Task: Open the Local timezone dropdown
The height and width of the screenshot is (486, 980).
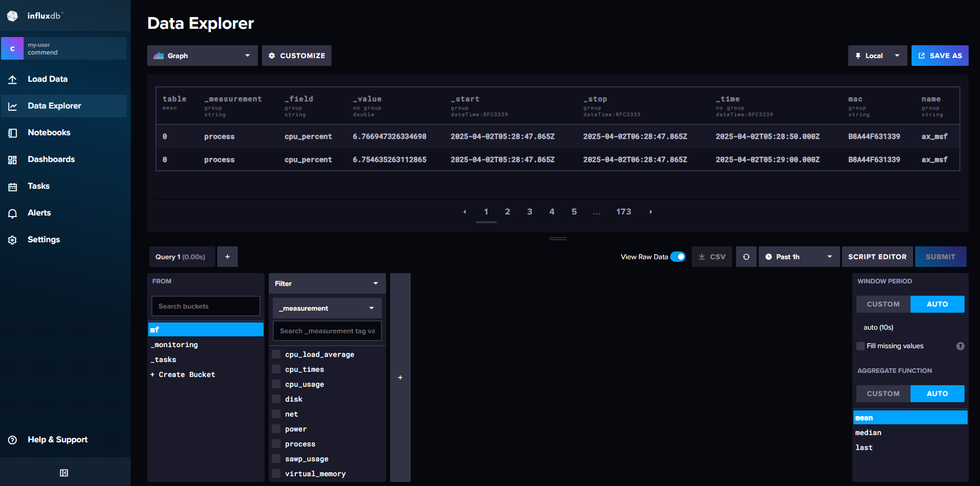Action: point(878,56)
